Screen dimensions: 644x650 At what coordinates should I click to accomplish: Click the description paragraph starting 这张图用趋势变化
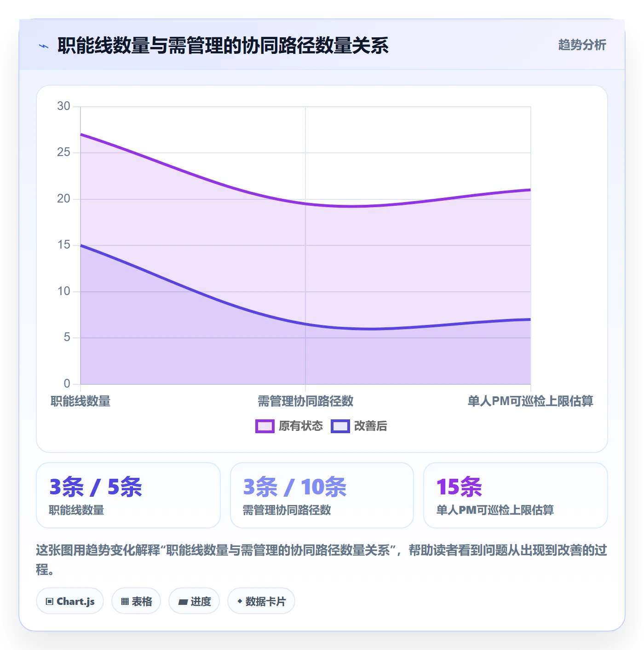point(322,560)
